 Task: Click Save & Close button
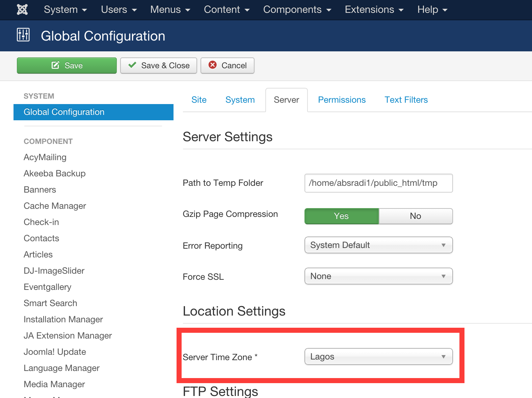tap(159, 66)
